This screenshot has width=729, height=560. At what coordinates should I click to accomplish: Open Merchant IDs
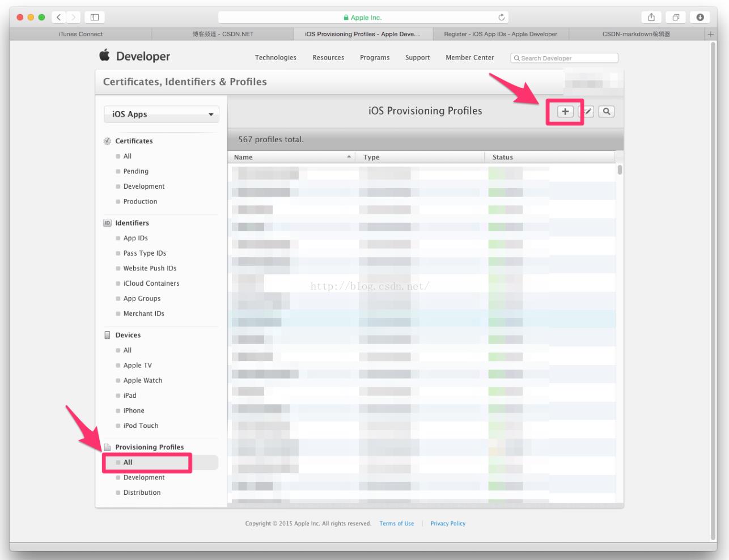tap(144, 314)
